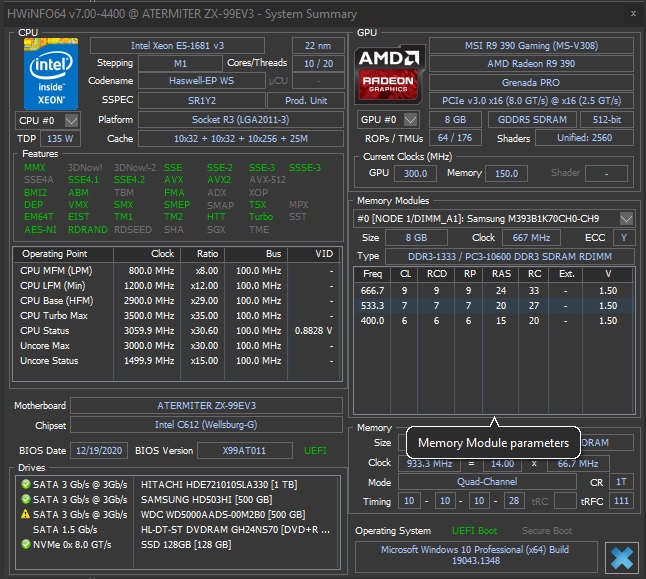This screenshot has width=646, height=579.
Task: Click the Memory Module parameters tooltip
Action: 494,443
